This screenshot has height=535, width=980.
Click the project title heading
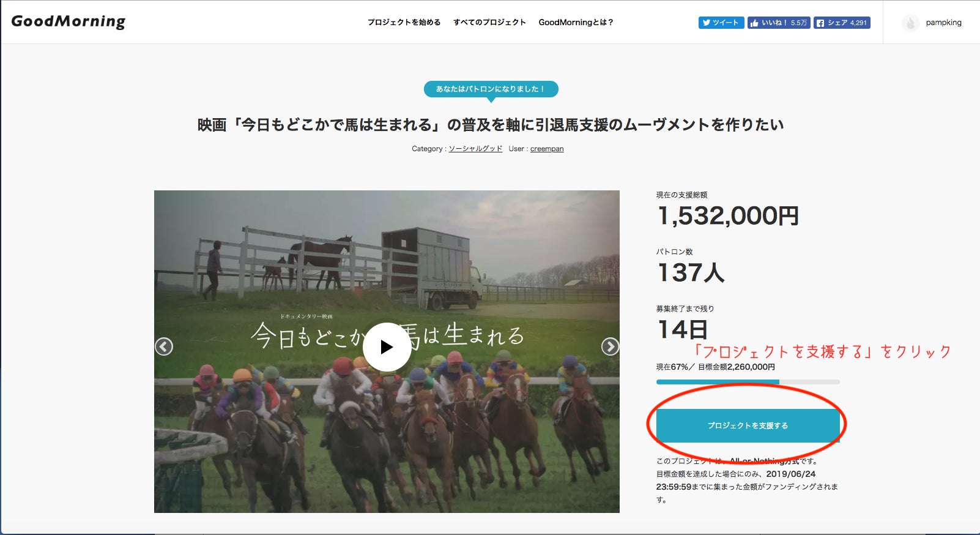point(490,125)
